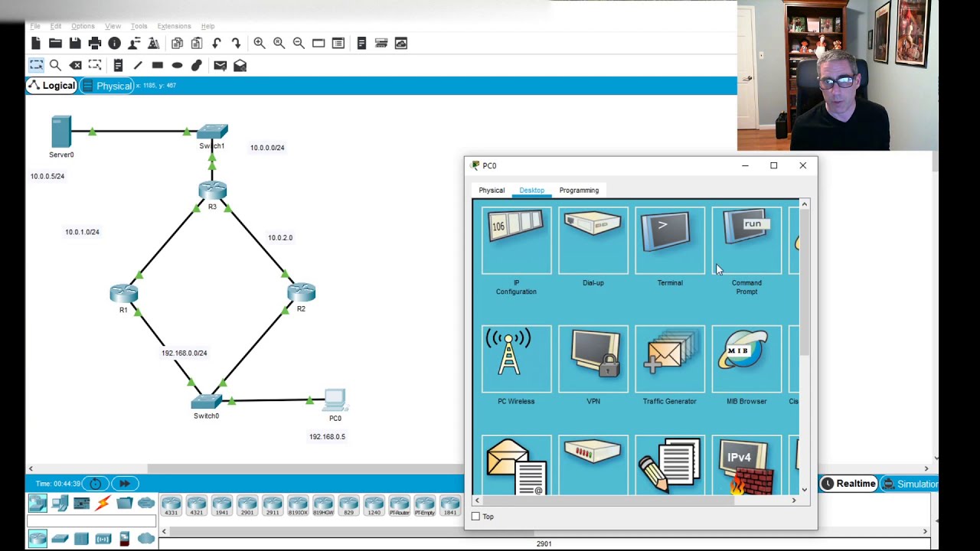Screen dimensions: 980x551
Task: Choose the Delete tool
Action: (x=75, y=66)
